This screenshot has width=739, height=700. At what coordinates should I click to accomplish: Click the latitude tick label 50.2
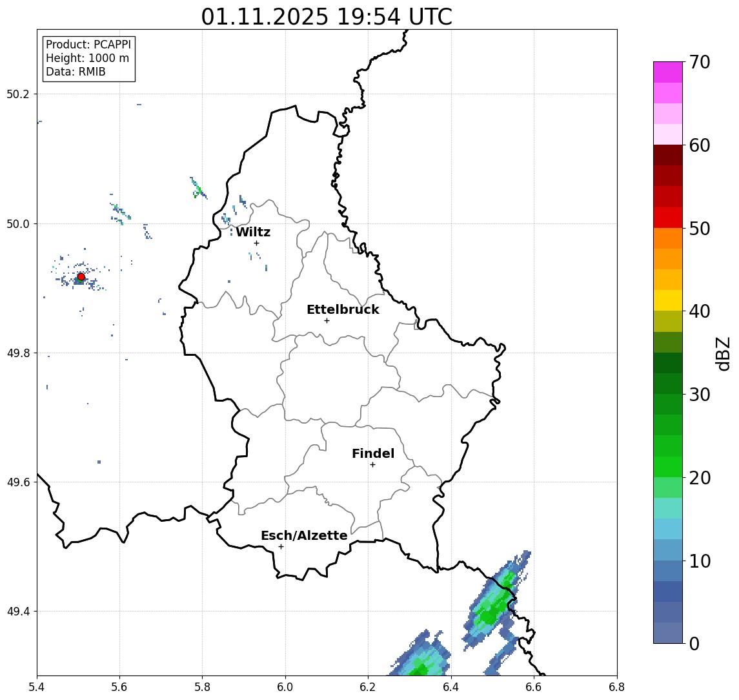17,94
